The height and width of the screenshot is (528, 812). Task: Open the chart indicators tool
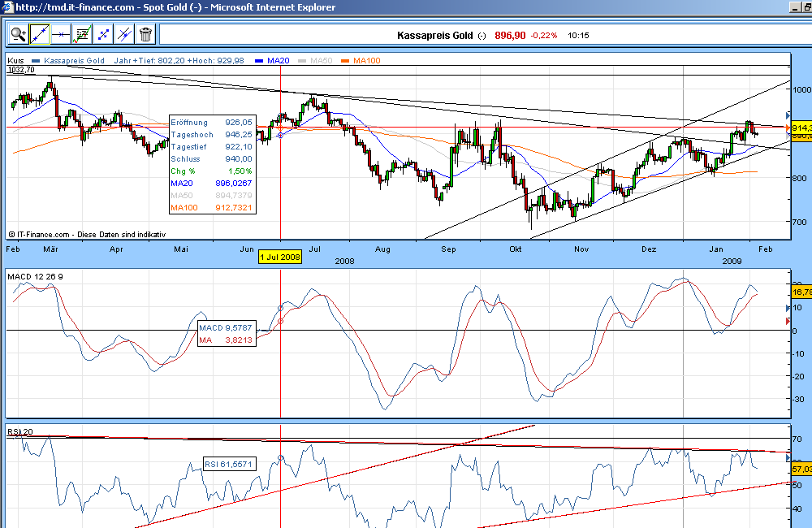(81, 34)
